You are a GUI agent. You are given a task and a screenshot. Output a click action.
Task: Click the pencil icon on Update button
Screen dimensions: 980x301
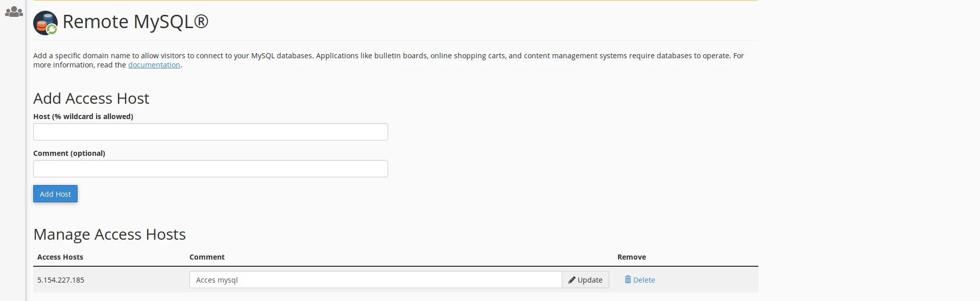coord(571,280)
